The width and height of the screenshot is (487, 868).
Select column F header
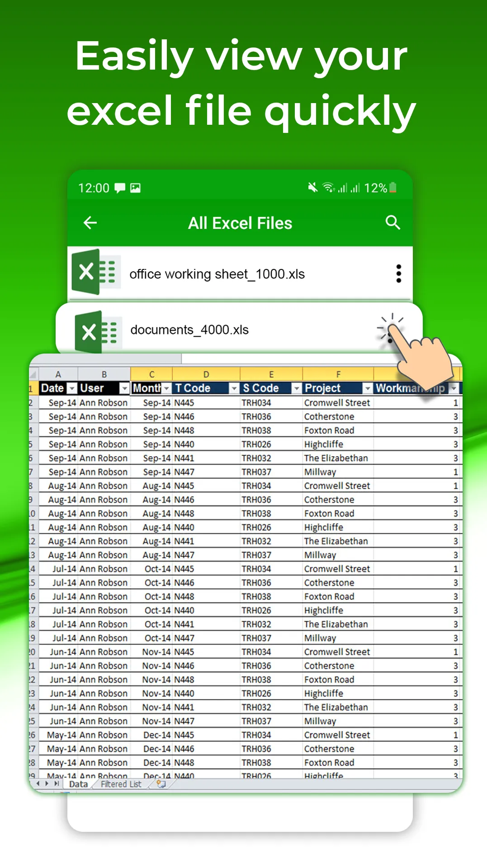pos(338,374)
